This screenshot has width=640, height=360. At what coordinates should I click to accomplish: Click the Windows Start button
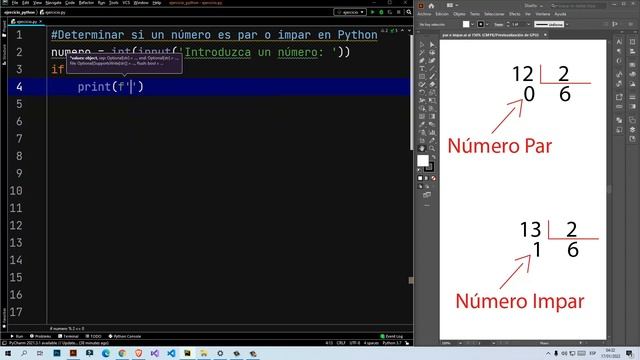[8, 353]
